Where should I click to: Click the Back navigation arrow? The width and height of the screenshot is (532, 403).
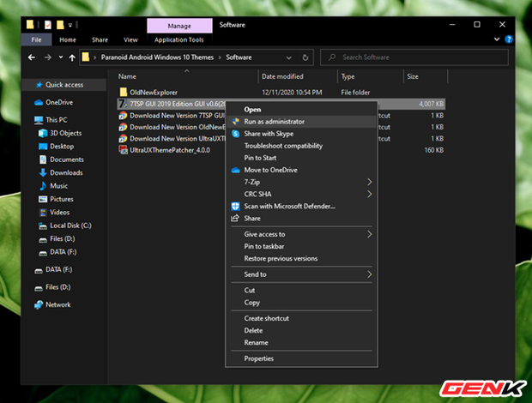(x=30, y=57)
